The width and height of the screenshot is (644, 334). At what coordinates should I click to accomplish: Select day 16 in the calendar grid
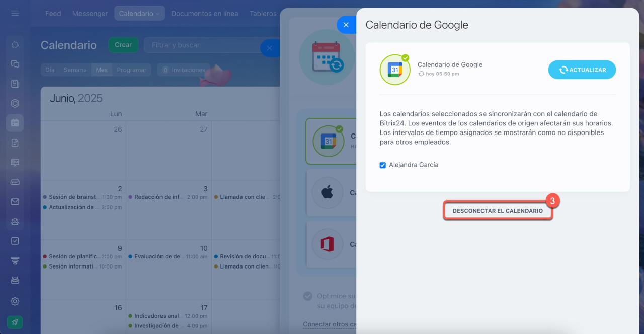[x=118, y=308]
